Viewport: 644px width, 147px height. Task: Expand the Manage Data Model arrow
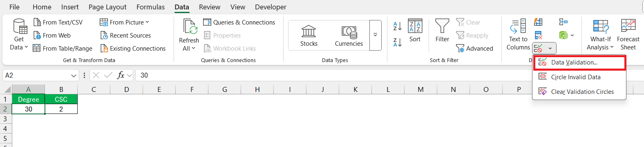click(x=572, y=36)
